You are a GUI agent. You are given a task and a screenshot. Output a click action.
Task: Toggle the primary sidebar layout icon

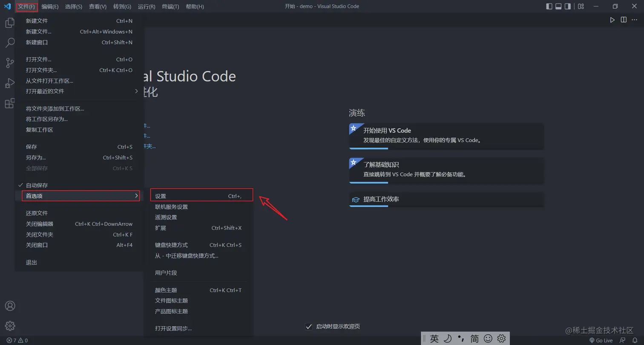coord(549,6)
